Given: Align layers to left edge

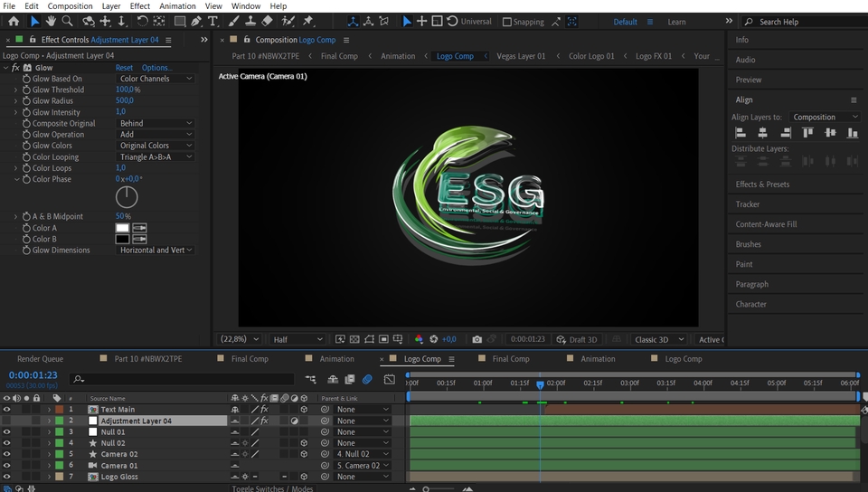Looking at the screenshot, I should coord(741,133).
